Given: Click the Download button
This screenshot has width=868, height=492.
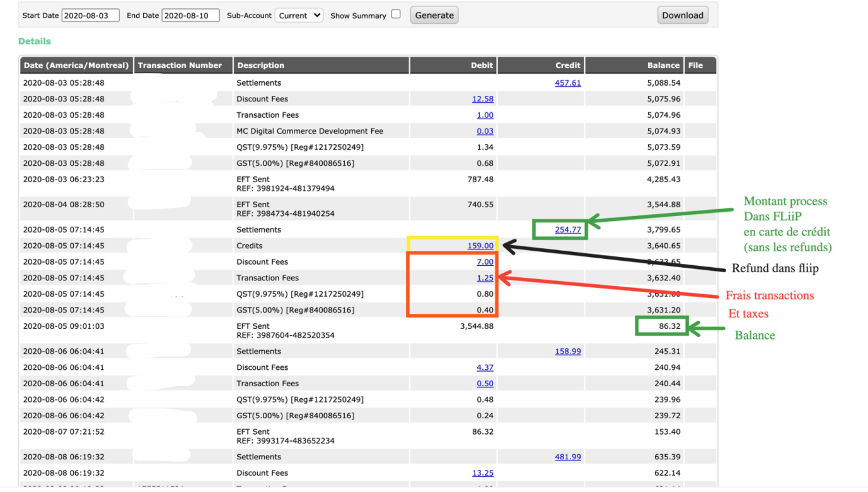Looking at the screenshot, I should coord(682,16).
